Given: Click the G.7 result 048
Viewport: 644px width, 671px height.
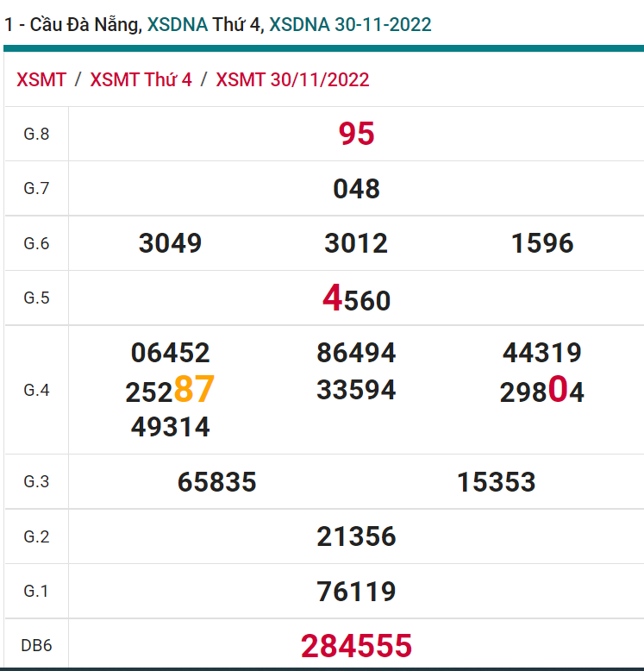Looking at the screenshot, I should 356,189.
